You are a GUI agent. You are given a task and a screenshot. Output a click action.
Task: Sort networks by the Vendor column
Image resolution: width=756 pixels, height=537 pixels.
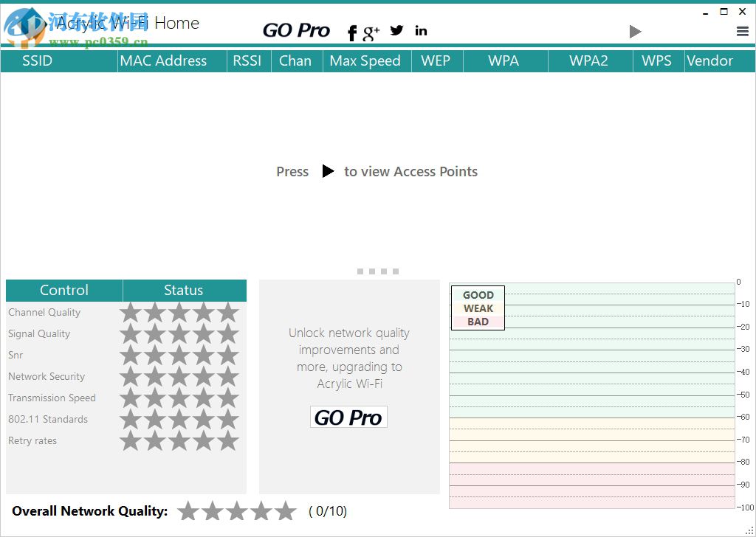pos(710,60)
